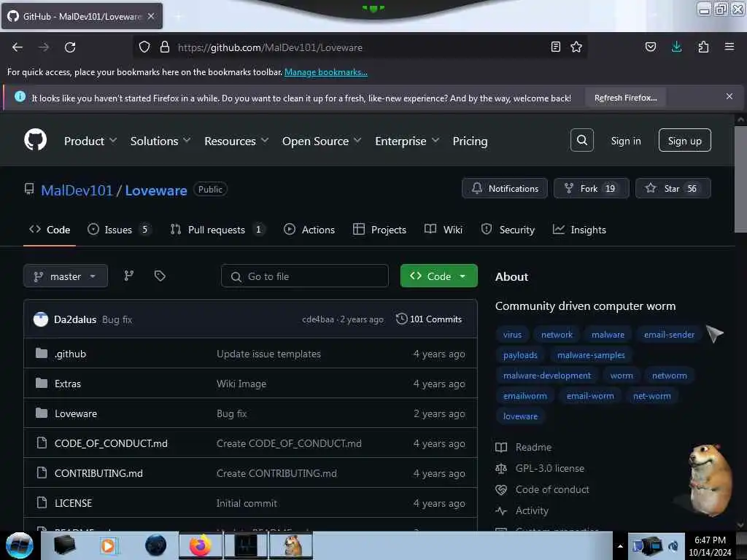Click the Notifications button
The height and width of the screenshot is (560, 747).
pos(505,188)
